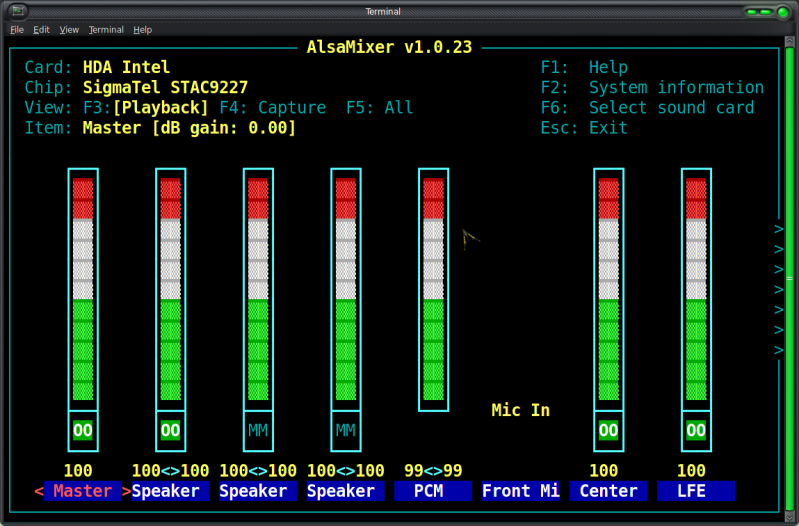
Task: Click the '100' value under Master bar
Action: [x=78, y=470]
